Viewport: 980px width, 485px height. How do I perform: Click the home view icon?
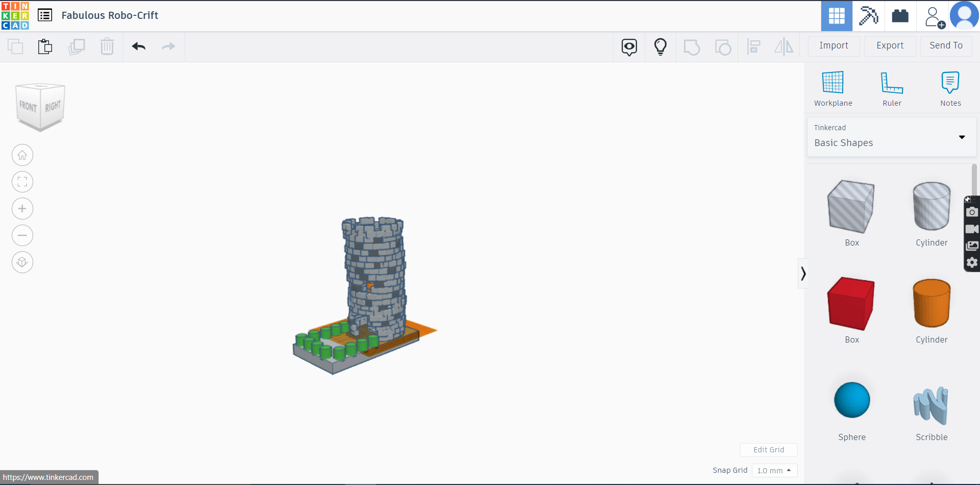22,155
